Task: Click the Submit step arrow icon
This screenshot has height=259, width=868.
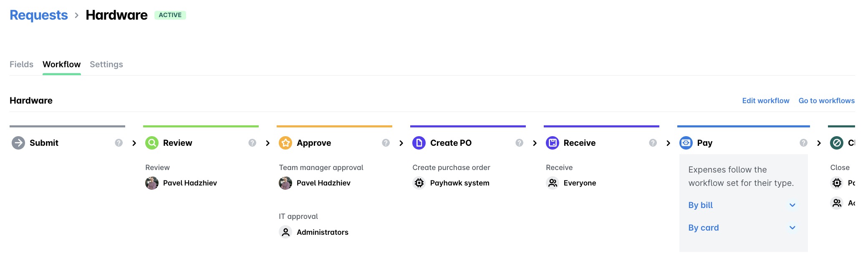Action: pos(18,143)
